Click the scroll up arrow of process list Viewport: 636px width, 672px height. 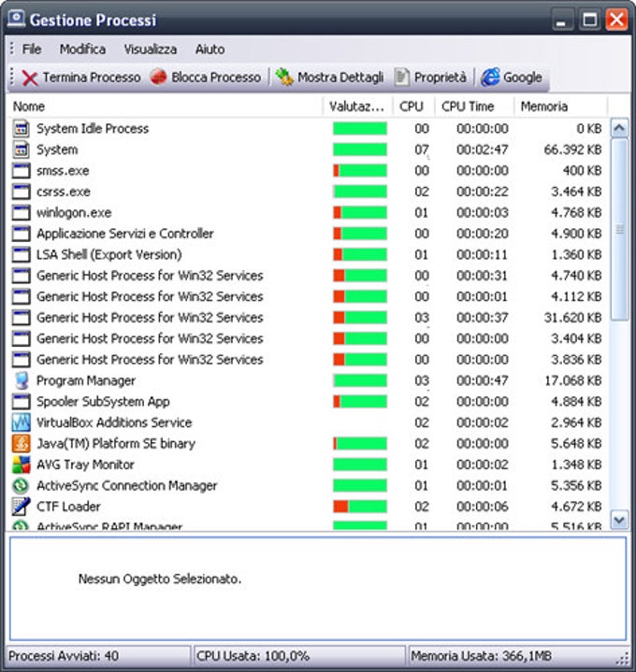(x=619, y=128)
